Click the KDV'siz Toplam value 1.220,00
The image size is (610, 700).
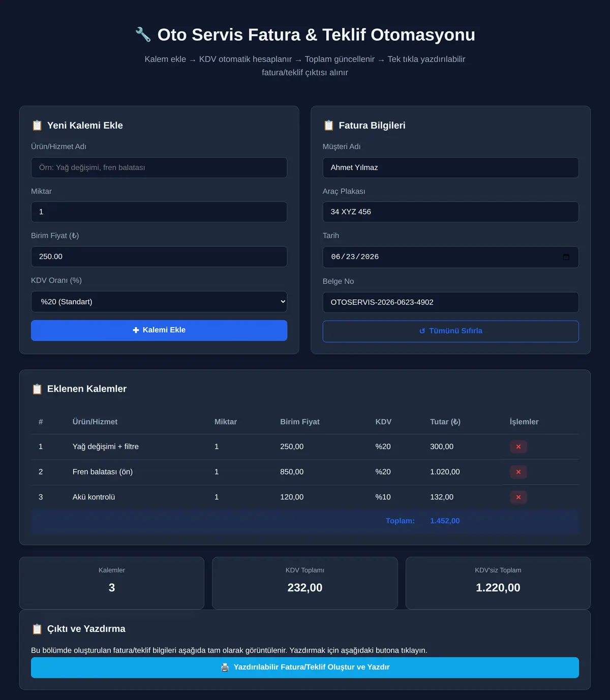pyautogui.click(x=498, y=588)
